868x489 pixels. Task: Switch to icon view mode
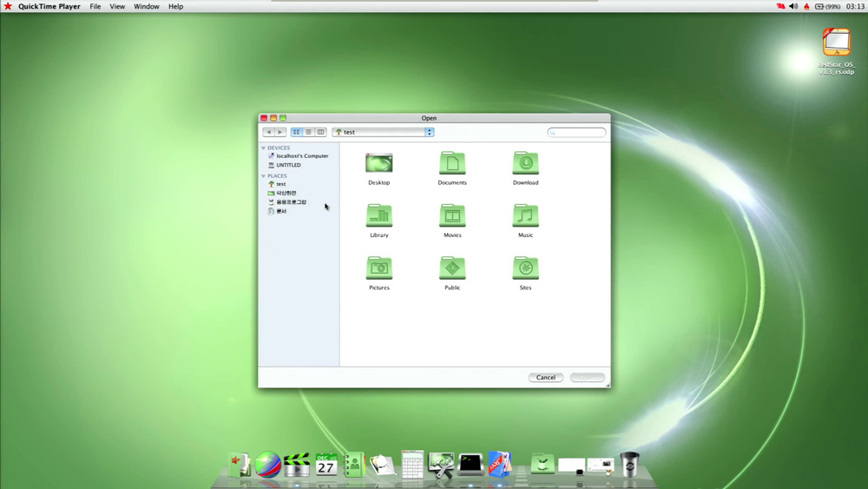(297, 132)
